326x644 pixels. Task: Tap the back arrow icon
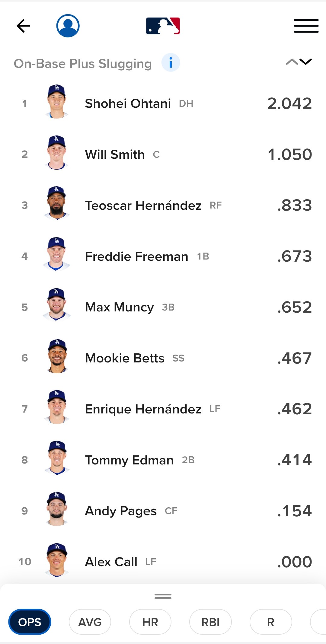(23, 26)
